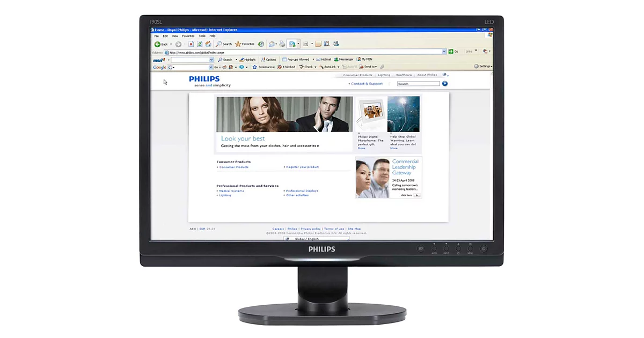
Task: Click the spell Check button
Action: click(x=306, y=67)
